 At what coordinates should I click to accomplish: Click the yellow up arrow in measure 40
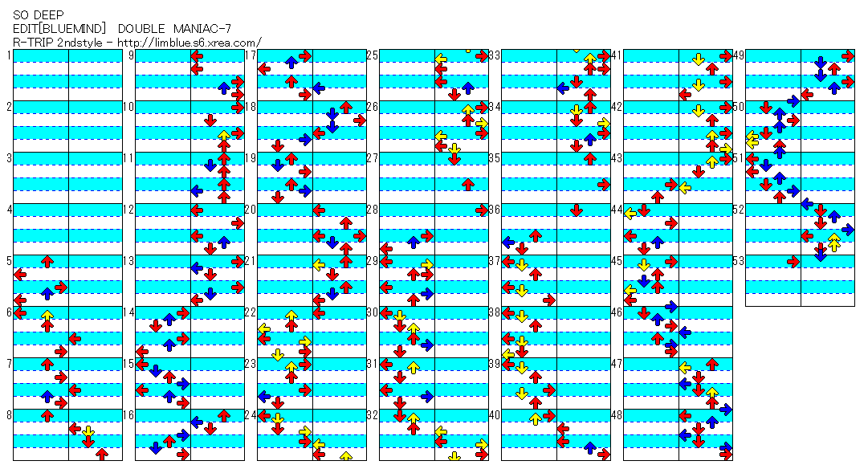pyautogui.click(x=536, y=418)
